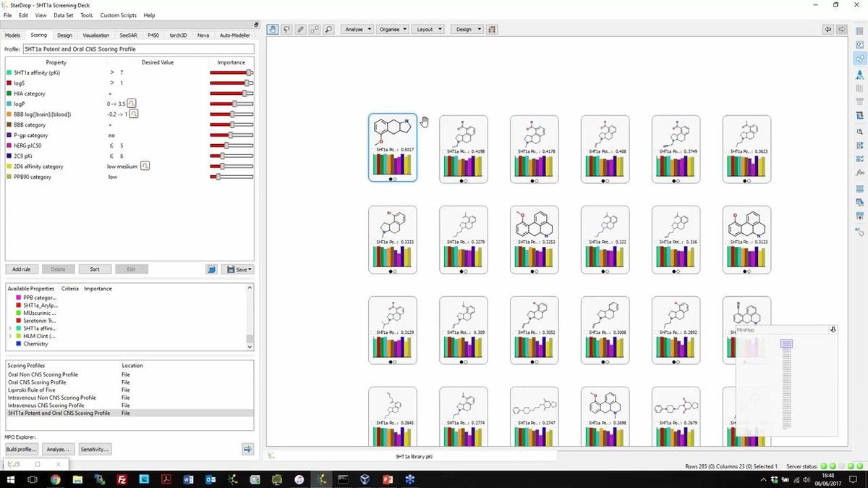
Task: Click the Save icon above Scoring Profiles
Action: pyautogui.click(x=231, y=269)
